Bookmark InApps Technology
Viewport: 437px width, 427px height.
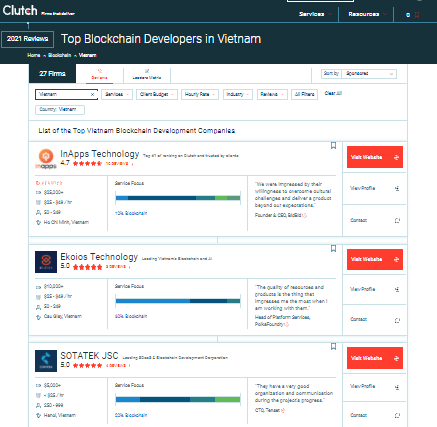tap(333, 146)
